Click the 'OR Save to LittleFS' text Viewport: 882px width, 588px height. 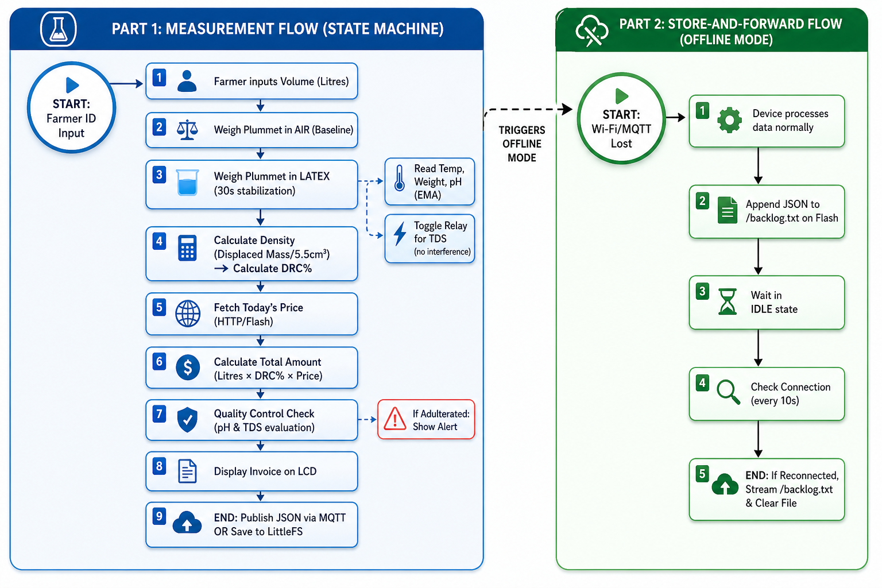pos(258,532)
